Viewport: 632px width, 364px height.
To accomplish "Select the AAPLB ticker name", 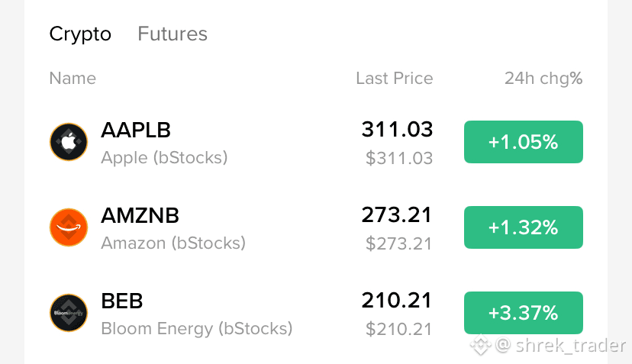I will pos(136,130).
